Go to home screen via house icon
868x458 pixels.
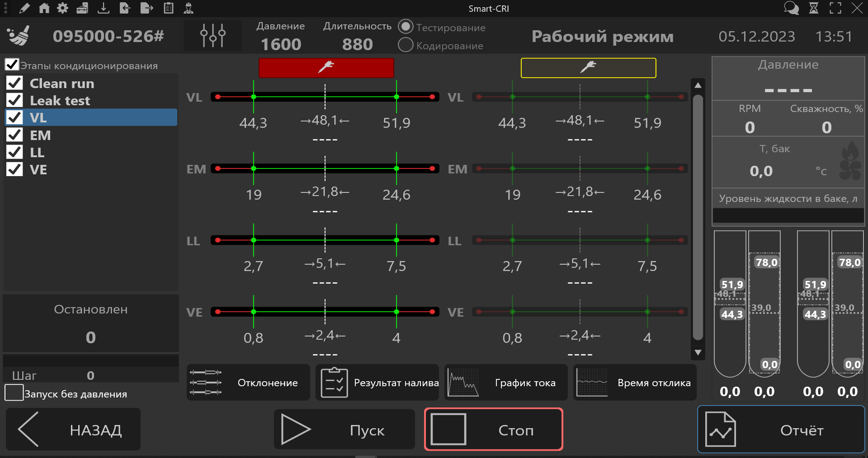click(x=44, y=8)
